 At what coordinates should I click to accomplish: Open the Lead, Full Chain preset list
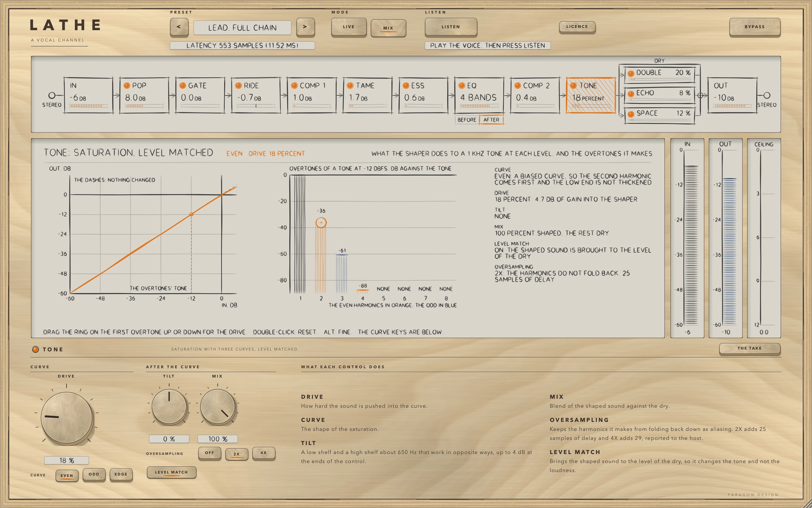tap(242, 28)
